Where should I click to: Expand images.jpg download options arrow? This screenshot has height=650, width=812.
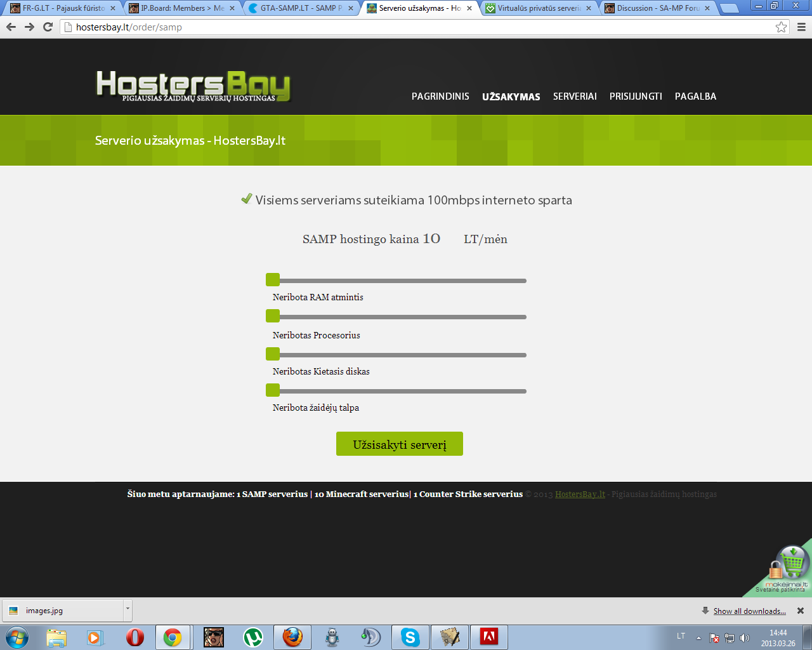pyautogui.click(x=128, y=609)
